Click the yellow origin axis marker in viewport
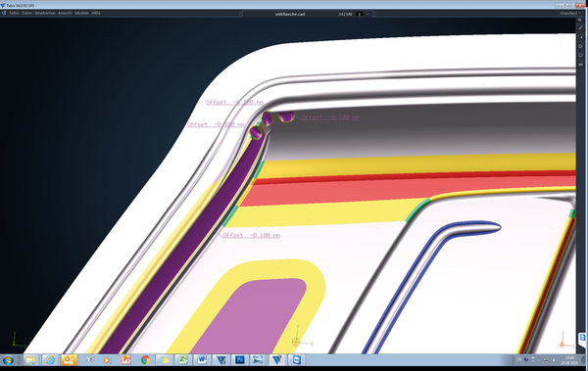Image resolution: width=588 pixels, height=371 pixels. pyautogui.click(x=296, y=342)
